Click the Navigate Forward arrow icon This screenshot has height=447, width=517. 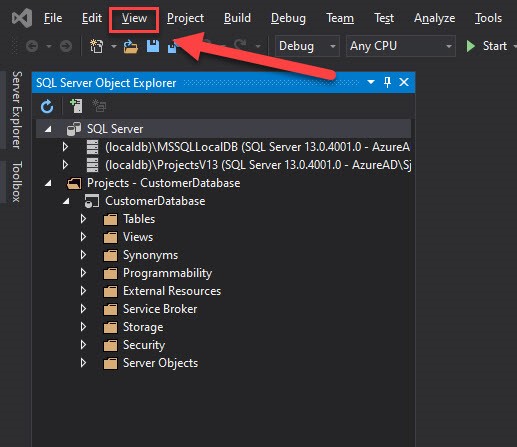66,46
